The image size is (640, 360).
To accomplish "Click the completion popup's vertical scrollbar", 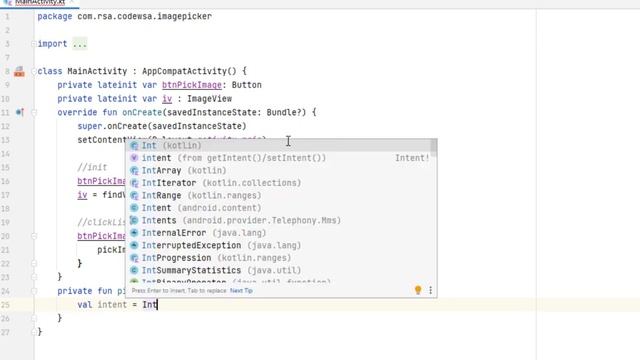I will 433,148.
